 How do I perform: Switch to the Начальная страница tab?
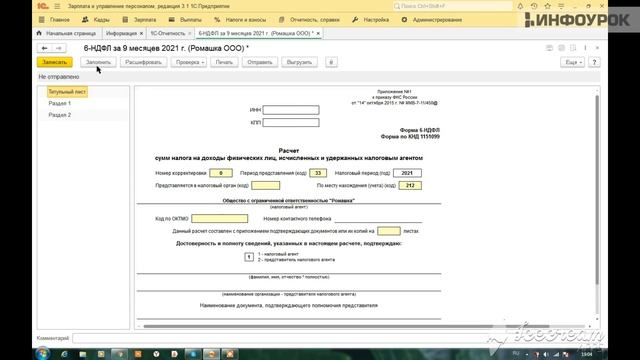coord(67,33)
